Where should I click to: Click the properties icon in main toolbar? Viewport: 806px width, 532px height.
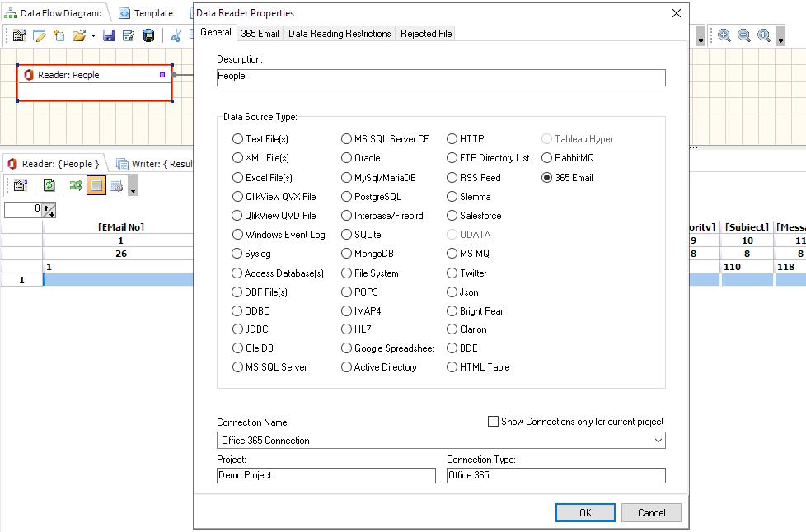pos(20,35)
